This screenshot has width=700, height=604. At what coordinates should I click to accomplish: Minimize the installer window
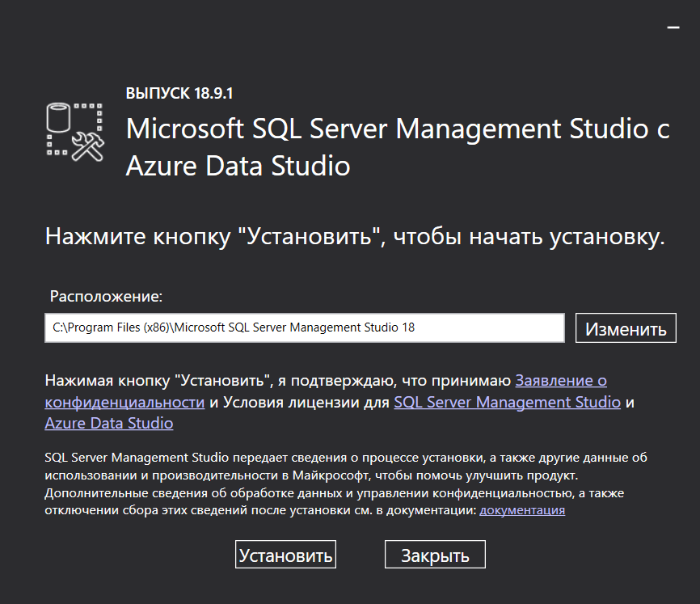click(673, 27)
